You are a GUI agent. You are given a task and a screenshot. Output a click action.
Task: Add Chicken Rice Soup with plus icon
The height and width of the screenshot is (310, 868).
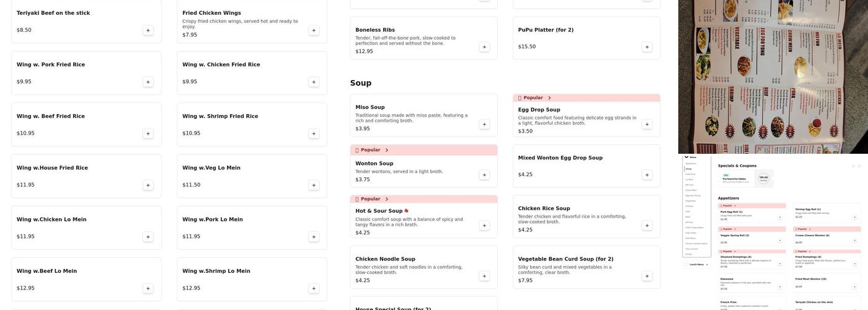tap(647, 226)
